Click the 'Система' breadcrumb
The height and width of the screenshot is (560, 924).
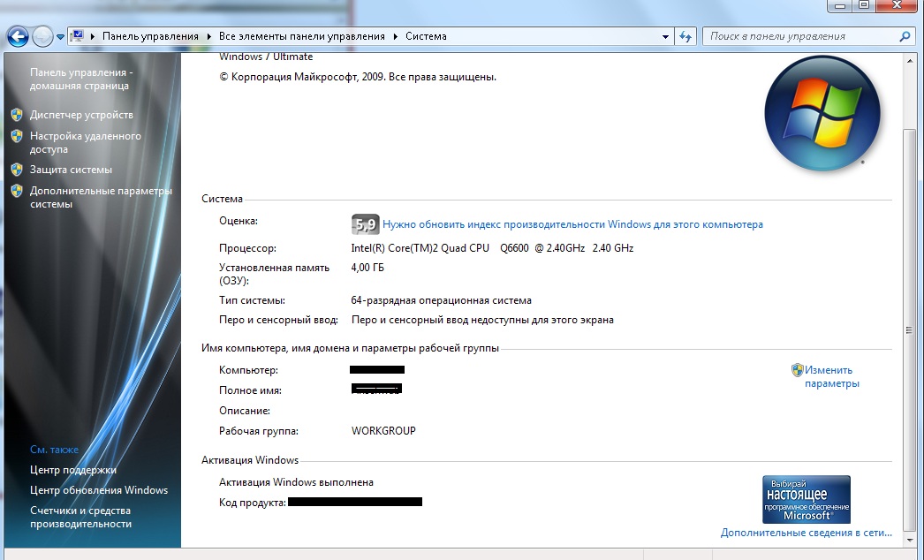pyautogui.click(x=426, y=36)
